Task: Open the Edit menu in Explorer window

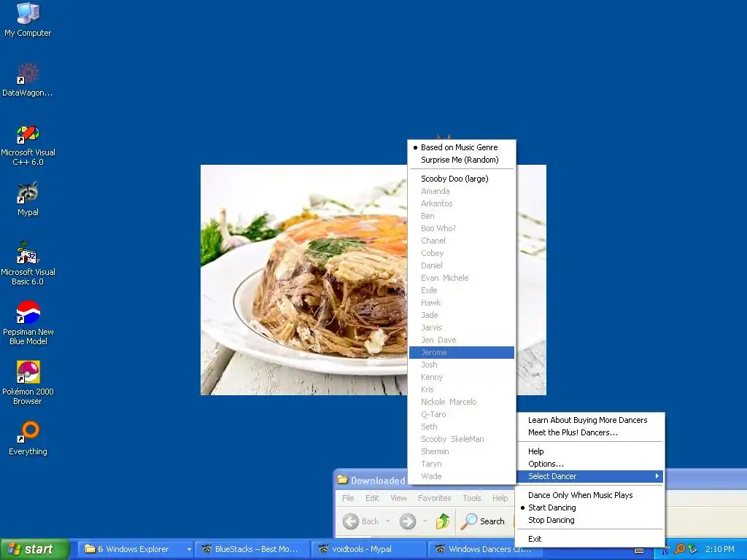Action: click(372, 498)
